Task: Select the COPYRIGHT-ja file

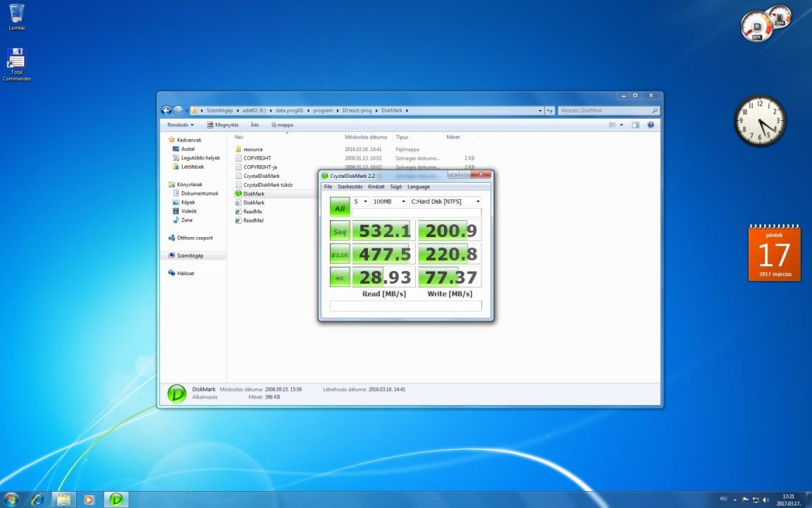Action: point(260,167)
